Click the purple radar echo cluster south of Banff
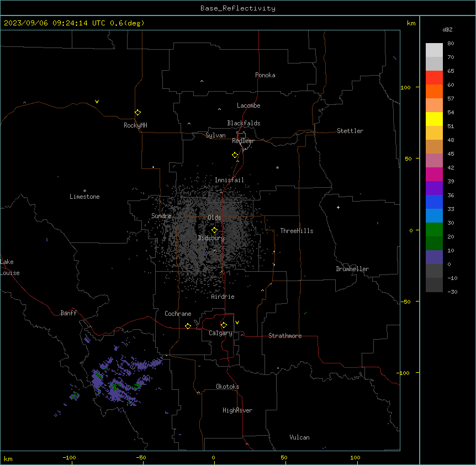476x465 pixels. pyautogui.click(x=121, y=381)
